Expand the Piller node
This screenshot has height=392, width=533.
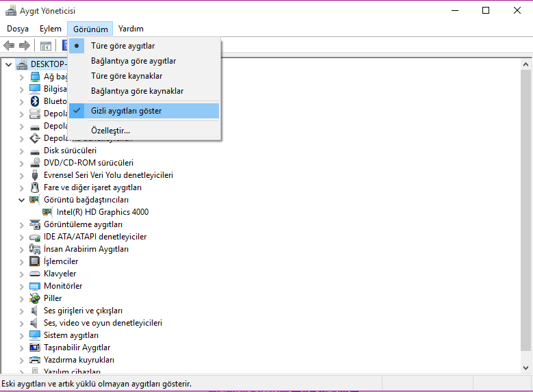tap(22, 299)
